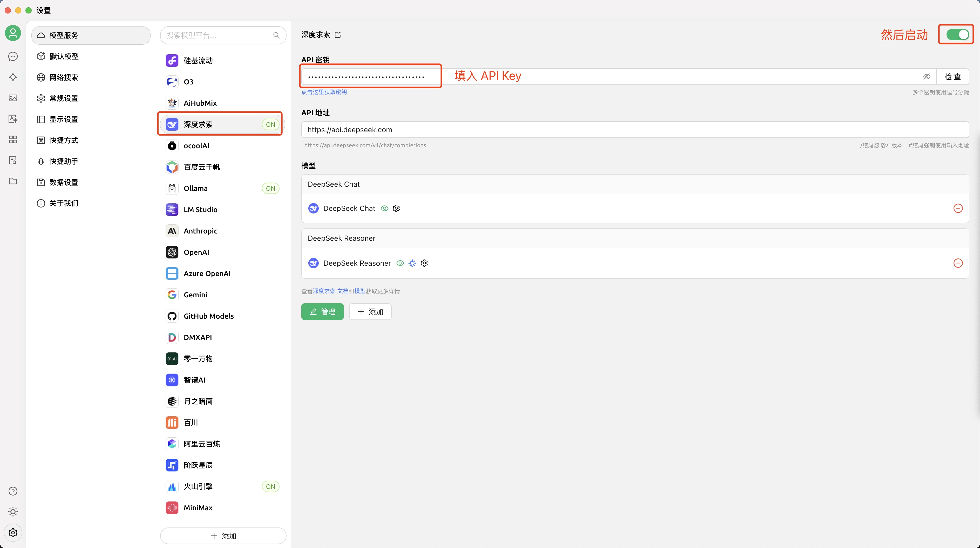The width and height of the screenshot is (980, 548).
Task: Open 深度求索 external link icon
Action: (337, 35)
